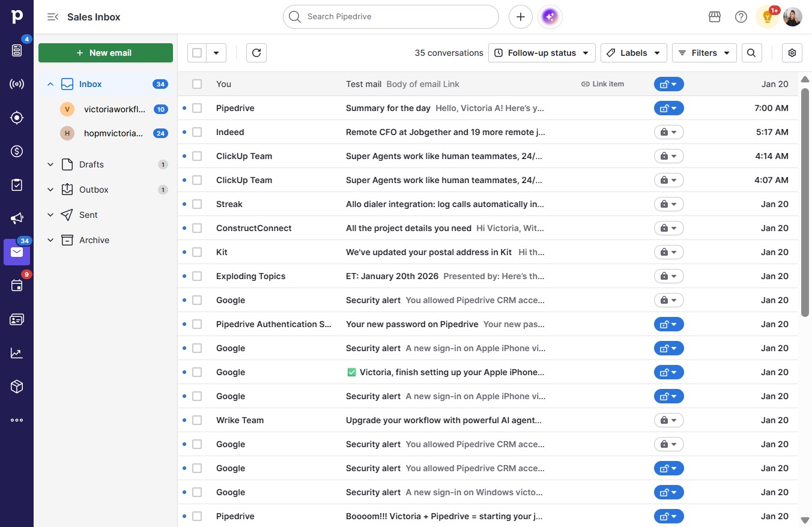The height and width of the screenshot is (527, 812).
Task: Click the quick add plus button
Action: (521, 17)
